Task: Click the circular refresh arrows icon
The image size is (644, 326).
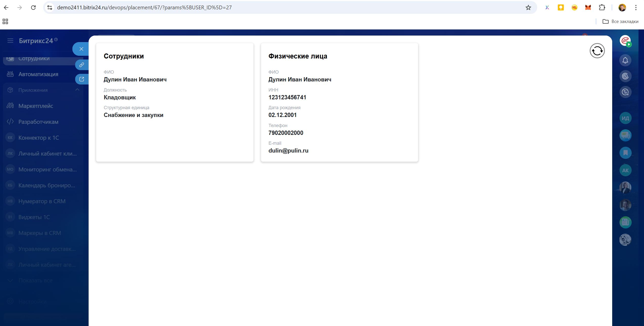Action: point(597,51)
